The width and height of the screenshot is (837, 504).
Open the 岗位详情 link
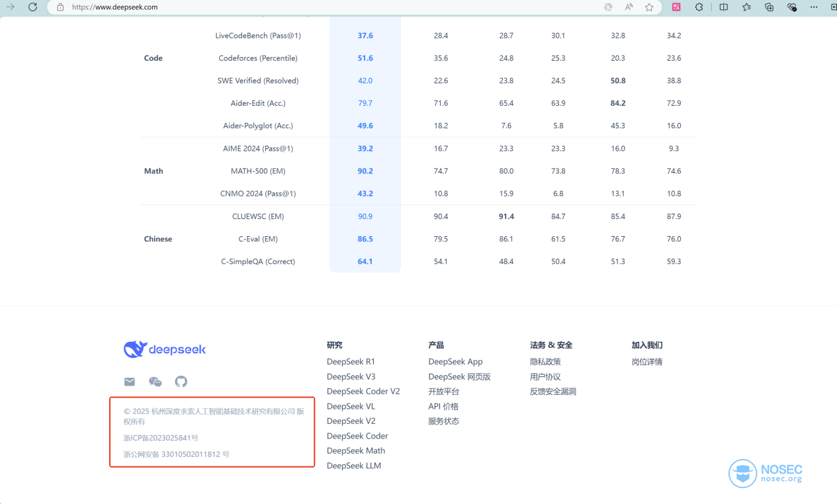point(647,362)
